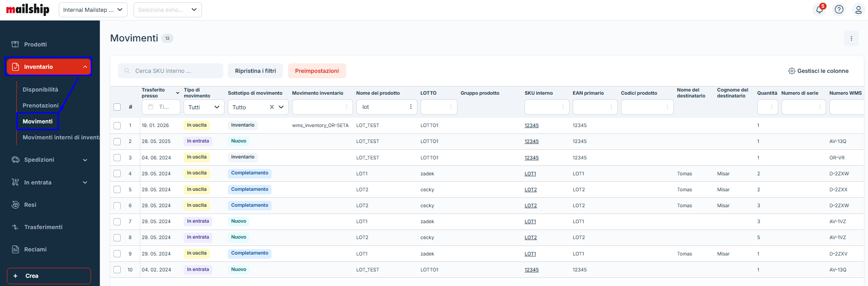The height and width of the screenshot is (286, 868).
Task: Toggle the select-all checkbox in table header
Action: pyautogui.click(x=117, y=107)
